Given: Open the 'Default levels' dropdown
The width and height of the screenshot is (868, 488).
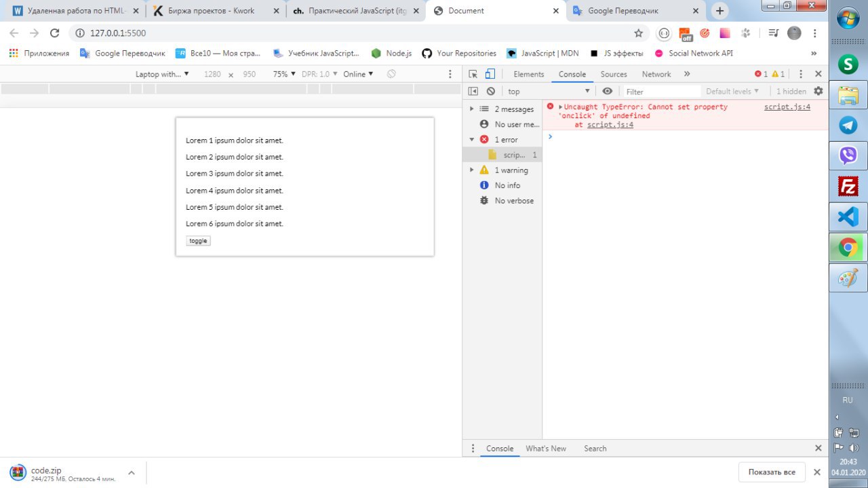Looking at the screenshot, I should pos(732,91).
